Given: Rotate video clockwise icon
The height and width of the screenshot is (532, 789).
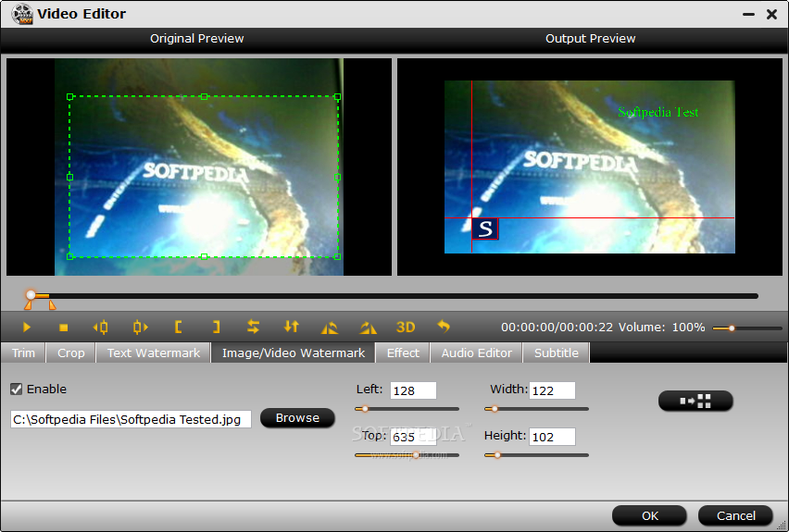Looking at the screenshot, I should point(368,328).
